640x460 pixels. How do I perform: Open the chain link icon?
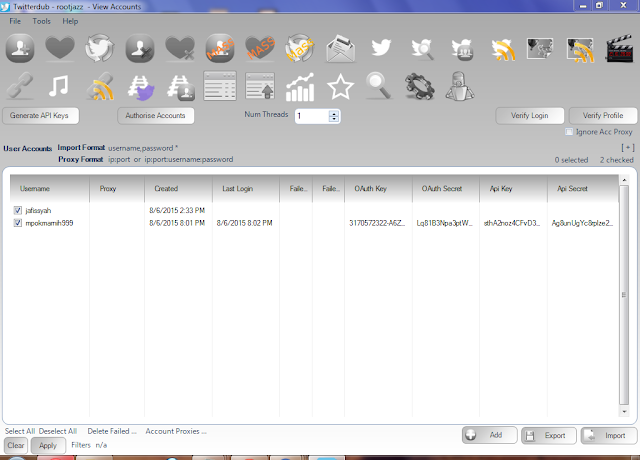point(20,86)
